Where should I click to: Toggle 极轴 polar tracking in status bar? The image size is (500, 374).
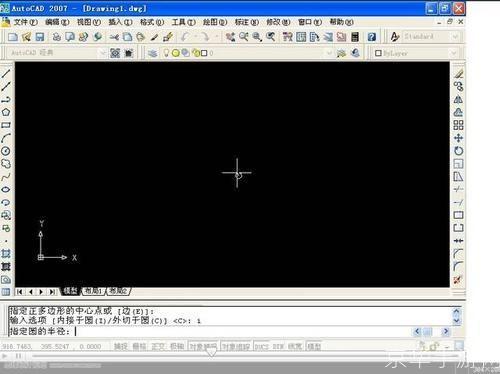177,347
